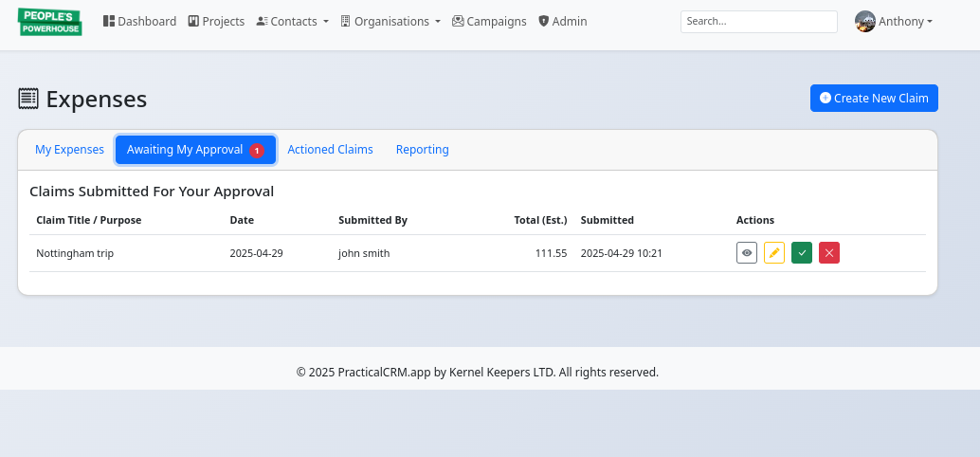This screenshot has height=457, width=980.
Task: Click the 'Total (Est.)' column header
Action: pos(540,220)
